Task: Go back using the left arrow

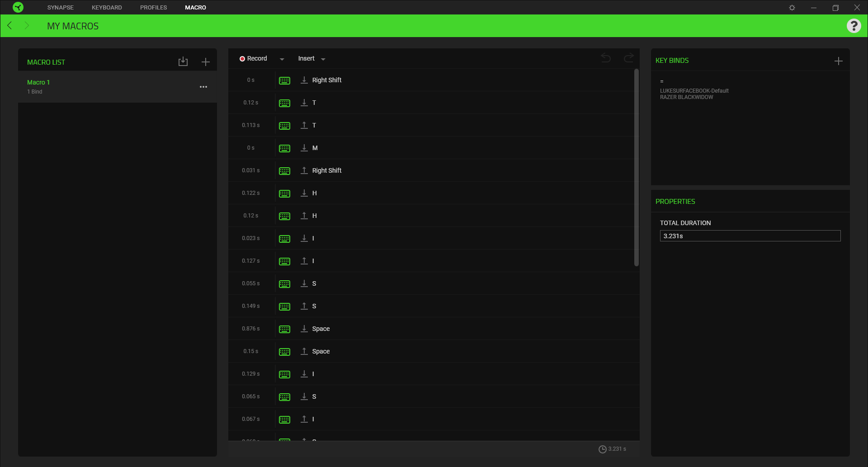Action: [x=9, y=26]
